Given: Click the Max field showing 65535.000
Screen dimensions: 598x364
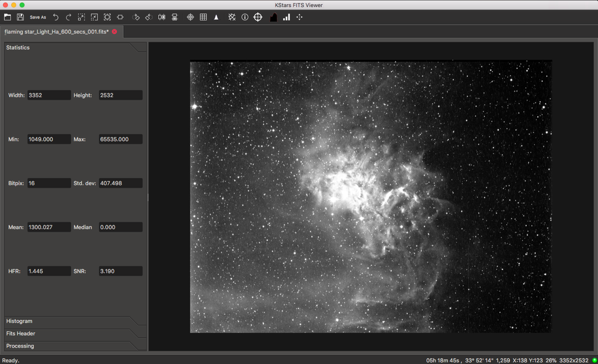Looking at the screenshot, I should (120, 139).
